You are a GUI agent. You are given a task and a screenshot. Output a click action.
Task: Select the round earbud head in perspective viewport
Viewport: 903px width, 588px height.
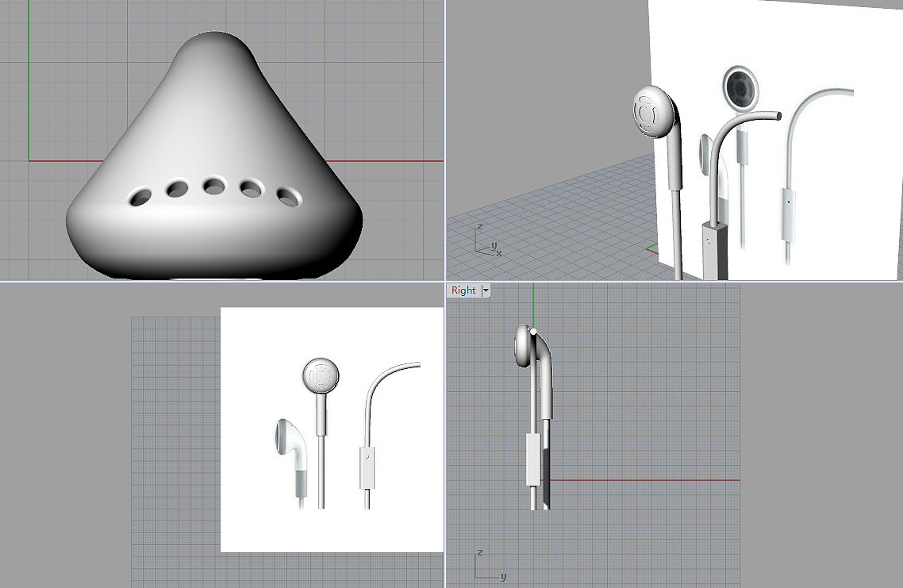(653, 111)
